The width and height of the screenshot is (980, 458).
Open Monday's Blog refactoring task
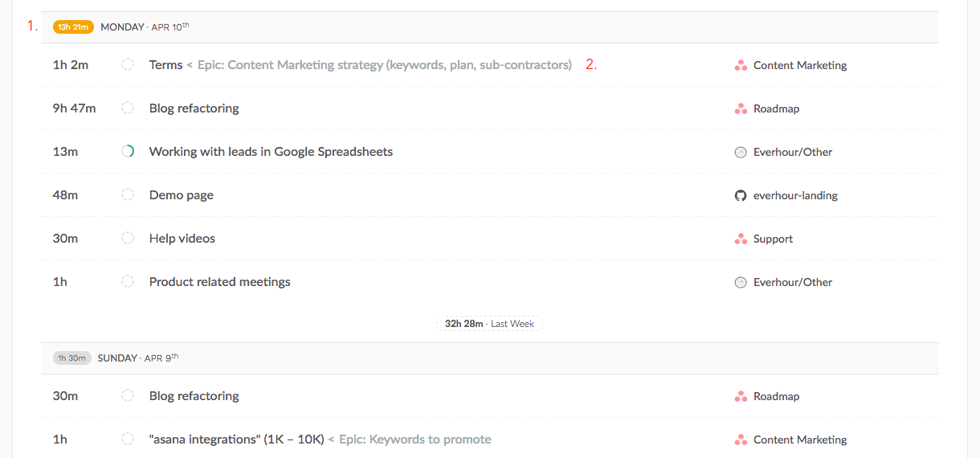click(194, 108)
